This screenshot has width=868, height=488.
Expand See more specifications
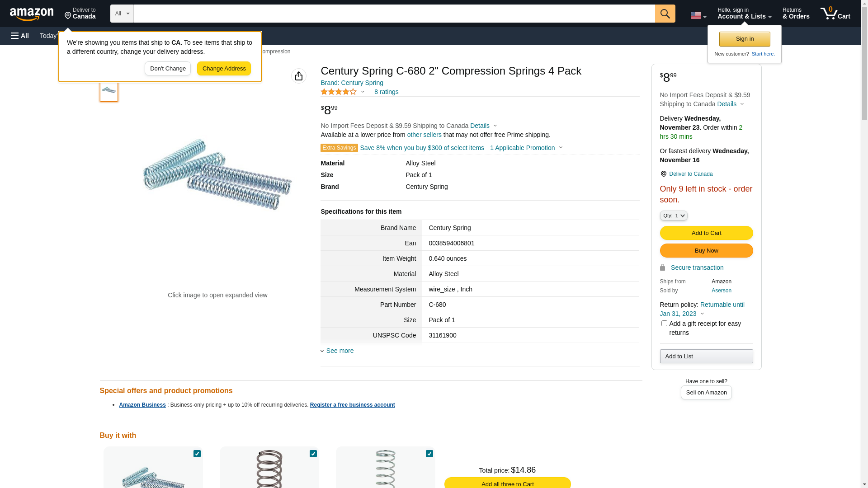pos(340,351)
